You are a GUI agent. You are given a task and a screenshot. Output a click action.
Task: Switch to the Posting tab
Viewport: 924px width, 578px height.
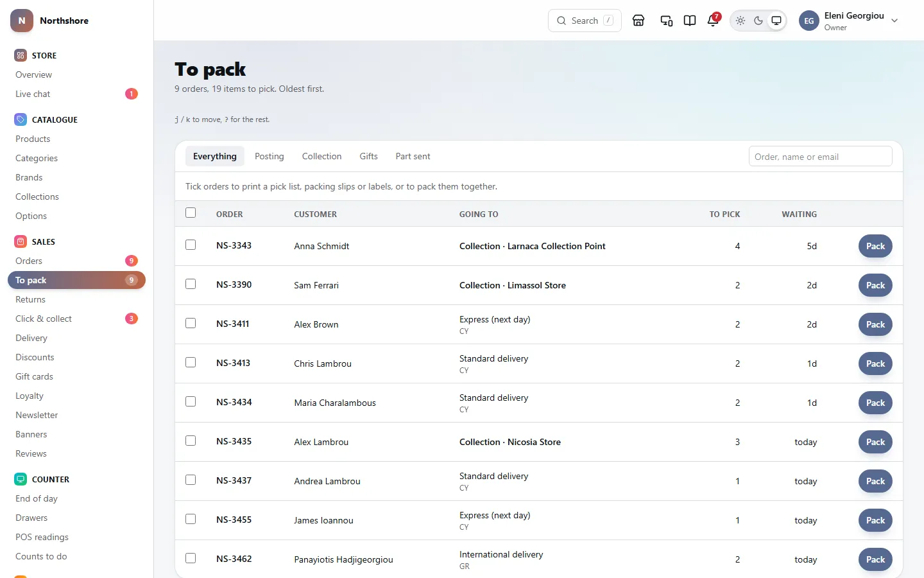coord(269,156)
